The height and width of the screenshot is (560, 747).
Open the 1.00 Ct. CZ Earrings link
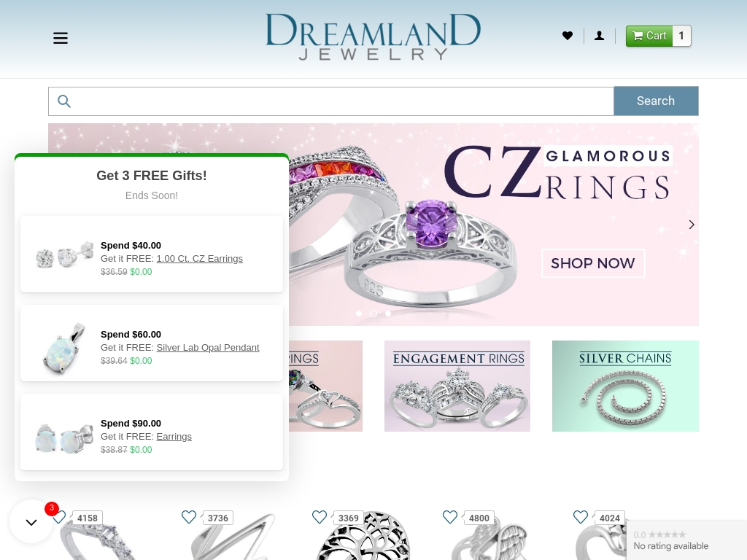pos(200,259)
